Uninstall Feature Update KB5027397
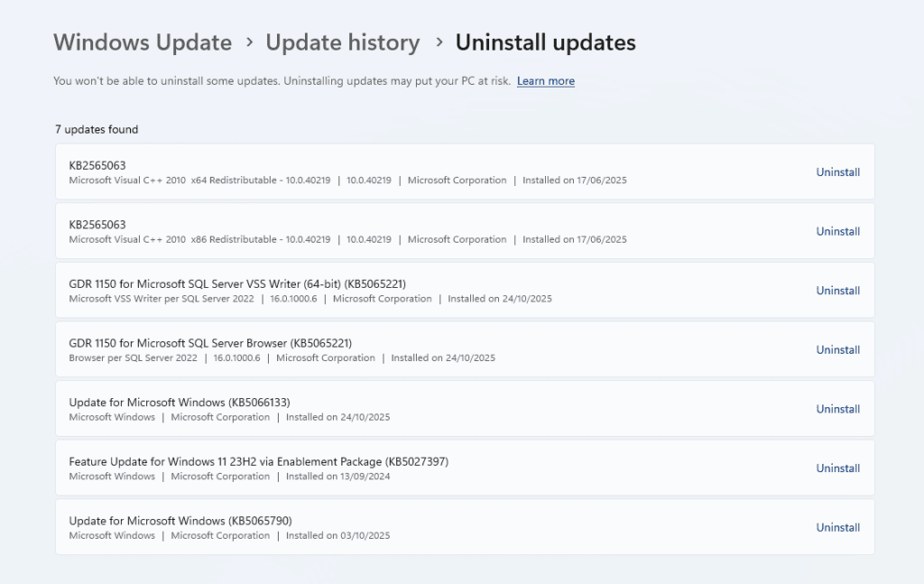924x584 pixels. point(837,468)
